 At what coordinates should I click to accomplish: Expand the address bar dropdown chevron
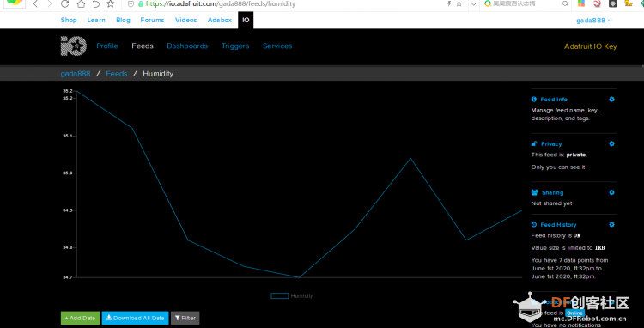[x=474, y=4]
